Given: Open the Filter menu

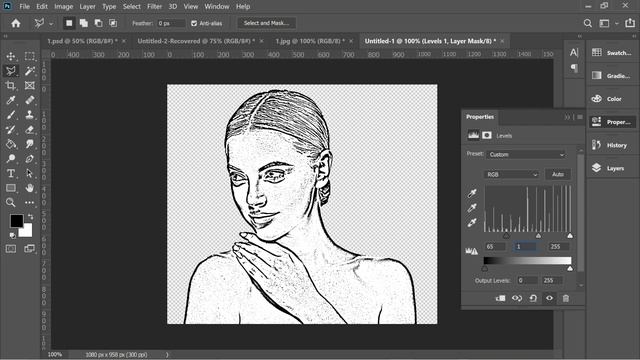Looking at the screenshot, I should (155, 7).
